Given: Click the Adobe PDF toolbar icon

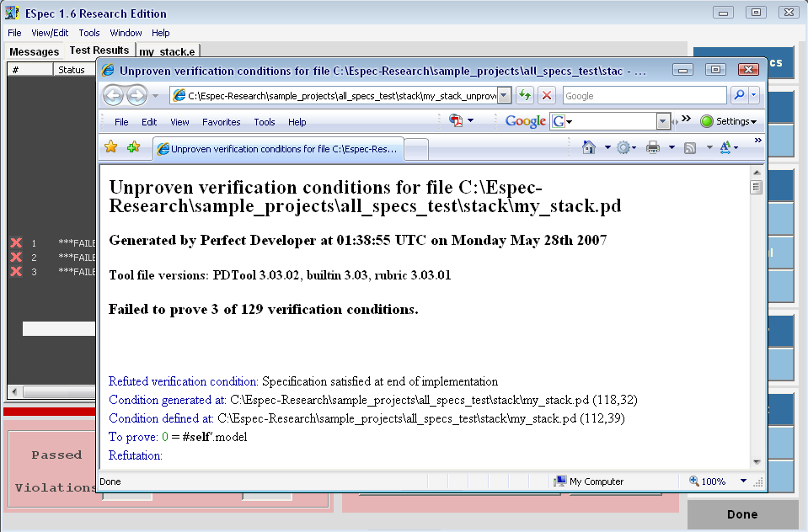Looking at the screenshot, I should coord(456,120).
